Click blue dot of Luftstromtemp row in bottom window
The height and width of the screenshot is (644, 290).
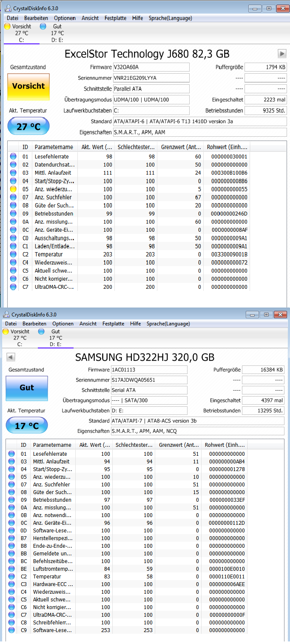pos(11,569)
